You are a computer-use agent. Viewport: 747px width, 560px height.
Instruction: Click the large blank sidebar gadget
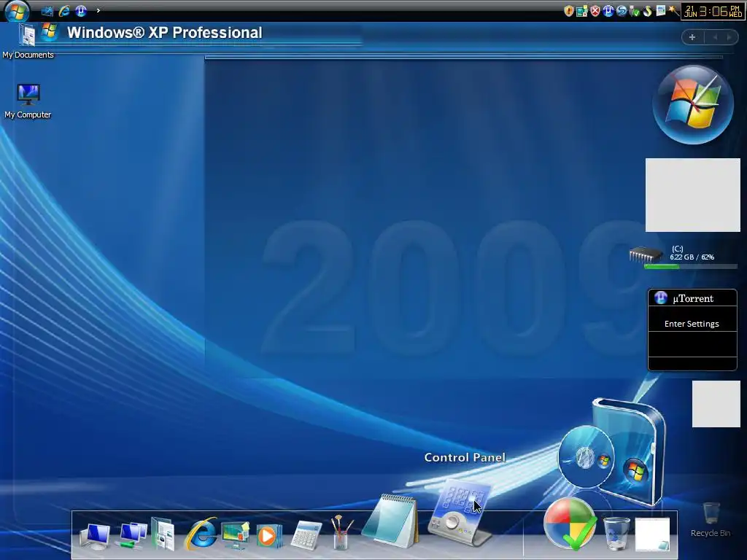click(693, 195)
